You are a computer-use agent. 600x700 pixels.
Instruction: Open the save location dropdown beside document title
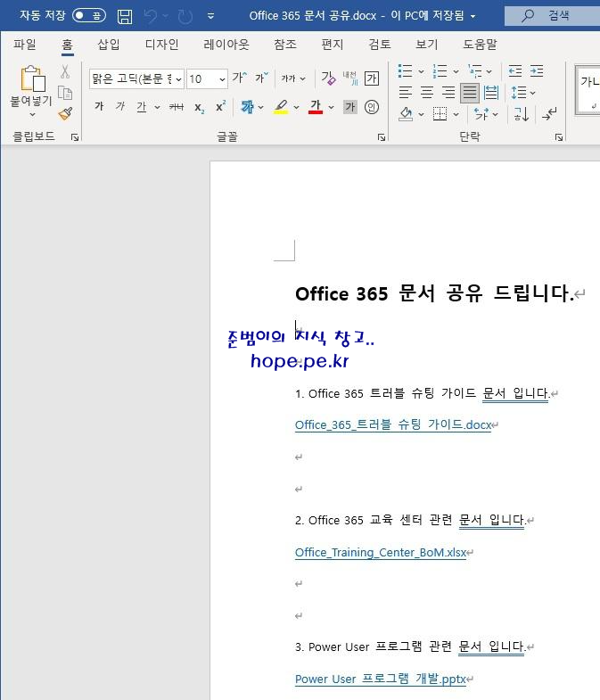[x=473, y=17]
